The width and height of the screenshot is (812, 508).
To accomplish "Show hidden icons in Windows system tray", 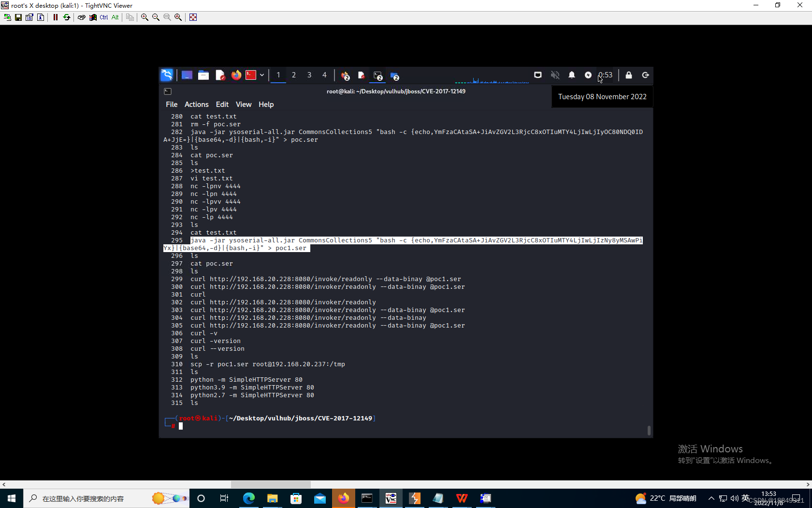I will (711, 498).
